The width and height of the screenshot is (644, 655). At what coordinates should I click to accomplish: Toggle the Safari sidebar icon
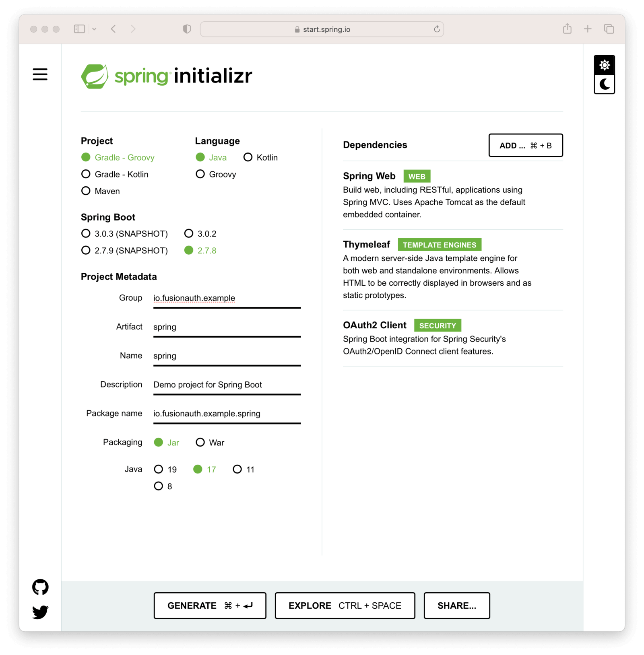(79, 29)
